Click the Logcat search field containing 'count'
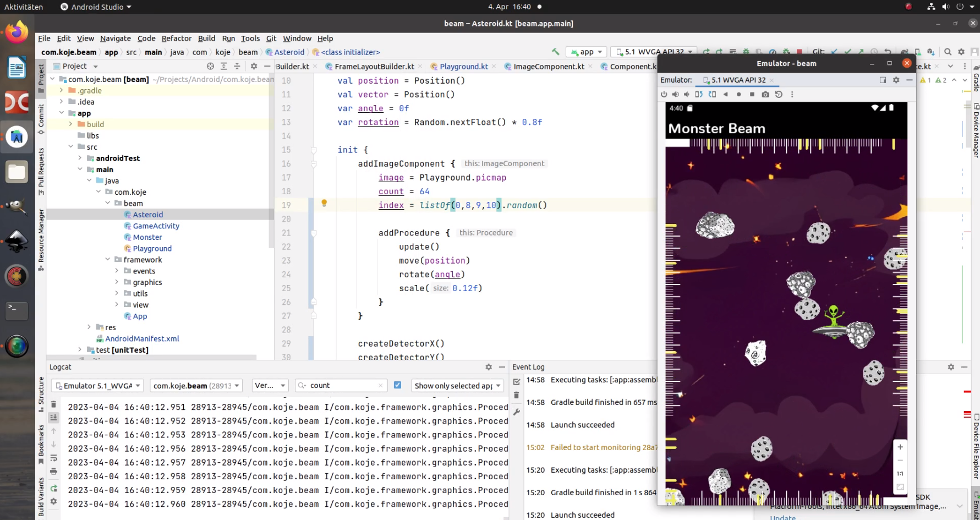Viewport: 980px width, 520px height. coord(341,386)
